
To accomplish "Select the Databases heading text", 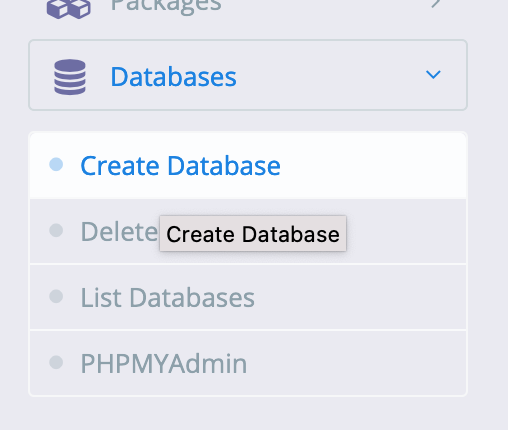I will tap(173, 77).
